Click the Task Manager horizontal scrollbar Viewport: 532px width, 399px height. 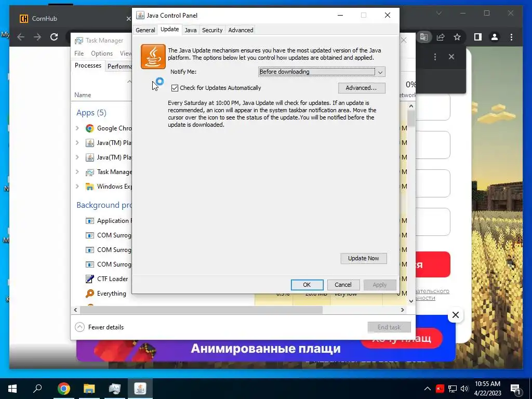(201, 310)
